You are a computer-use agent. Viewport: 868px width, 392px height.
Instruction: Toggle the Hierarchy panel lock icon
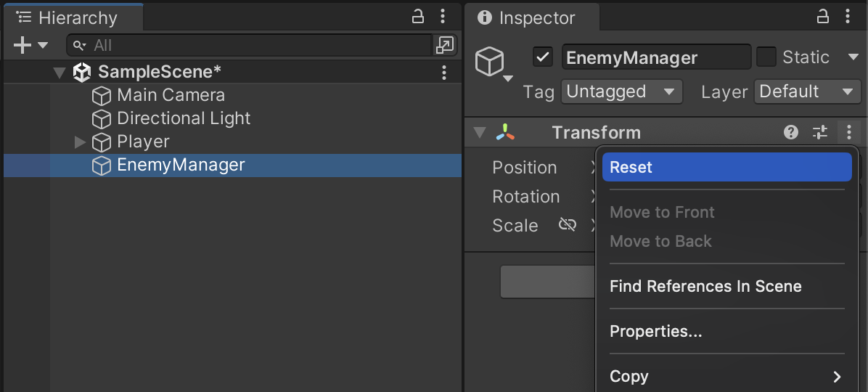(x=418, y=17)
